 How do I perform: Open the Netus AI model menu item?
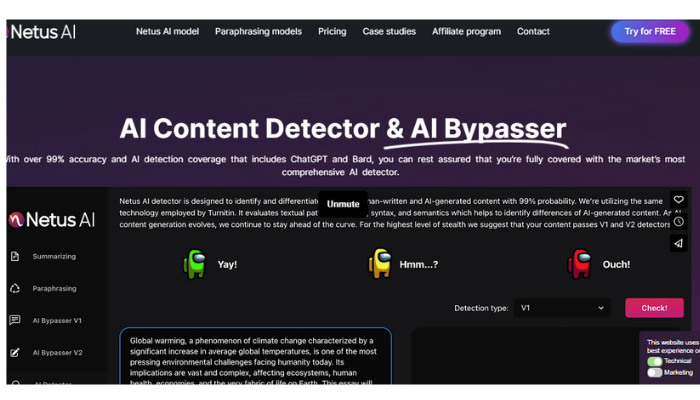coord(167,32)
